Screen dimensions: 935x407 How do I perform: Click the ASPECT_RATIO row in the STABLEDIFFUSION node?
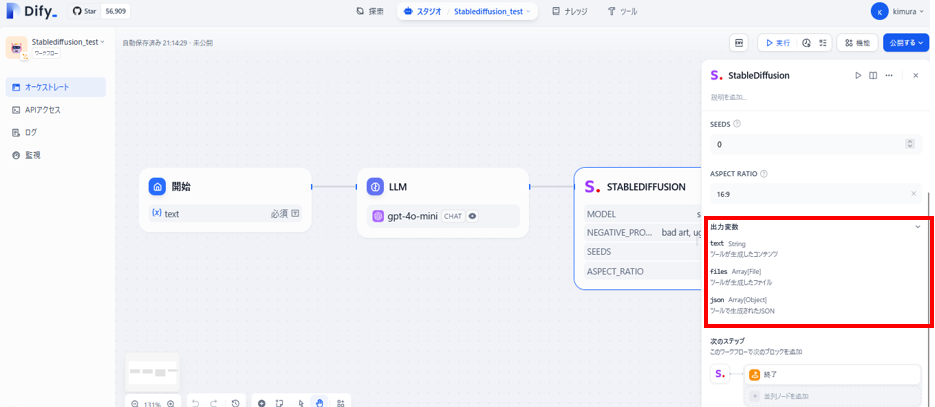pyautogui.click(x=642, y=271)
